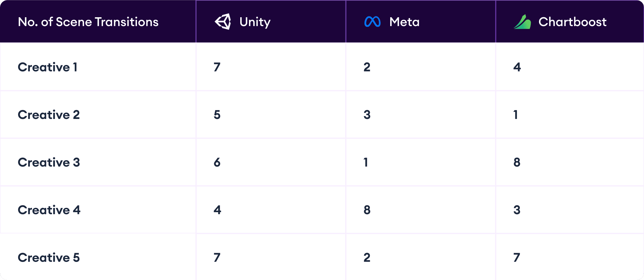
Task: Click Meta value 8 for Creative 4
Action: pyautogui.click(x=367, y=210)
